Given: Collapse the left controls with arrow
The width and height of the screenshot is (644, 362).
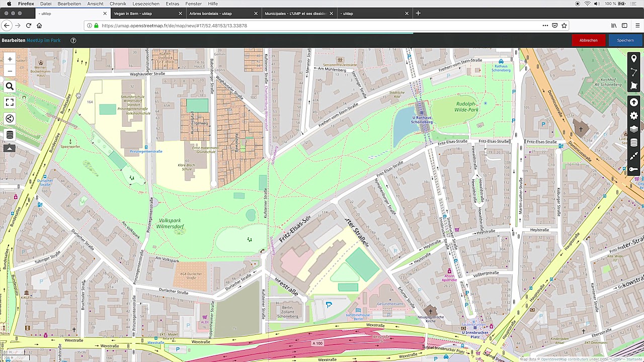Looking at the screenshot, I should (10, 148).
